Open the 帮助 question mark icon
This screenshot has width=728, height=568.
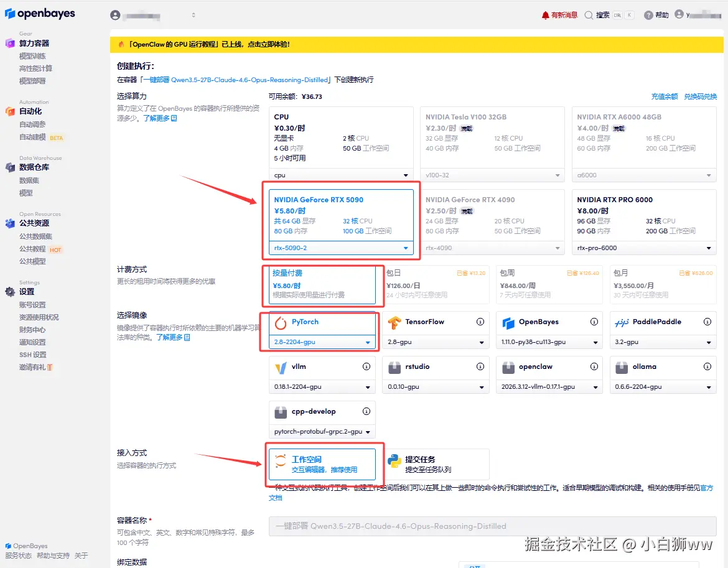click(x=648, y=16)
